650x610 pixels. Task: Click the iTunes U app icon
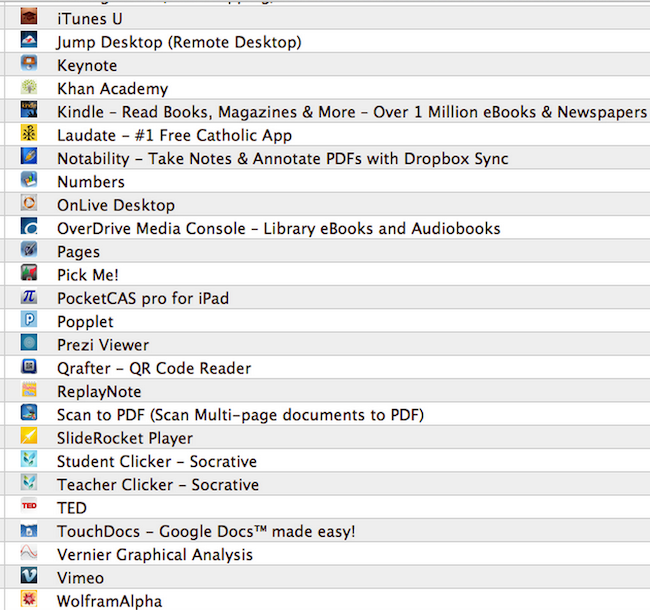click(29, 17)
